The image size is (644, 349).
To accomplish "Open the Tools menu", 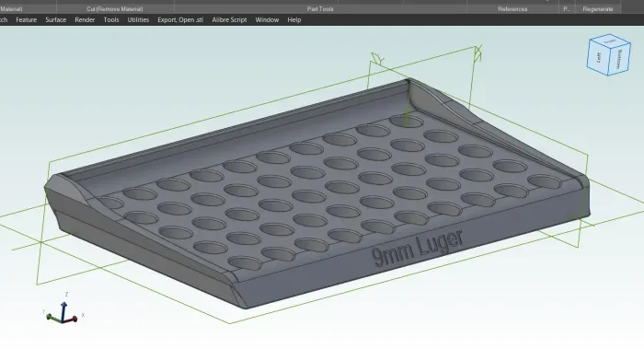I will [111, 19].
